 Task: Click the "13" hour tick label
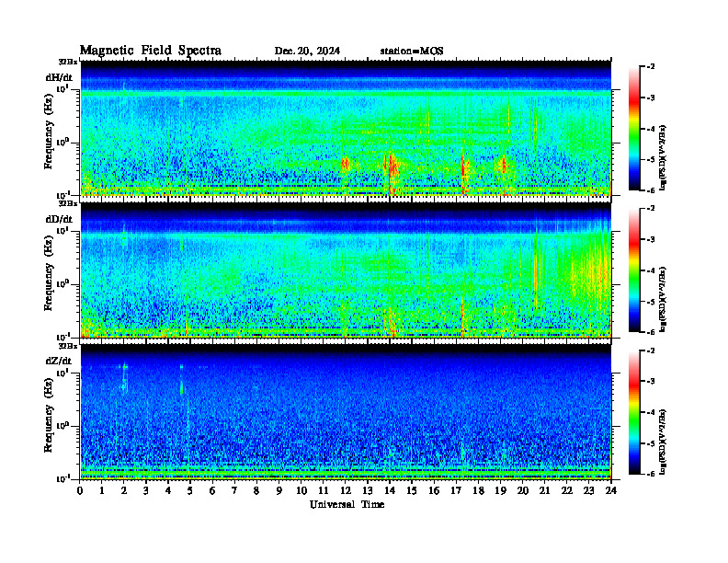pos(368,490)
